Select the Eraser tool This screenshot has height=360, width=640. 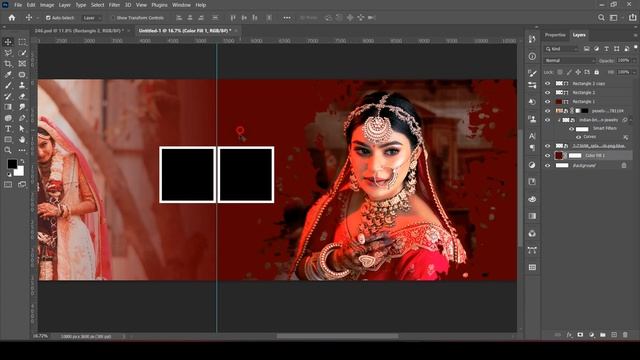(x=22, y=96)
